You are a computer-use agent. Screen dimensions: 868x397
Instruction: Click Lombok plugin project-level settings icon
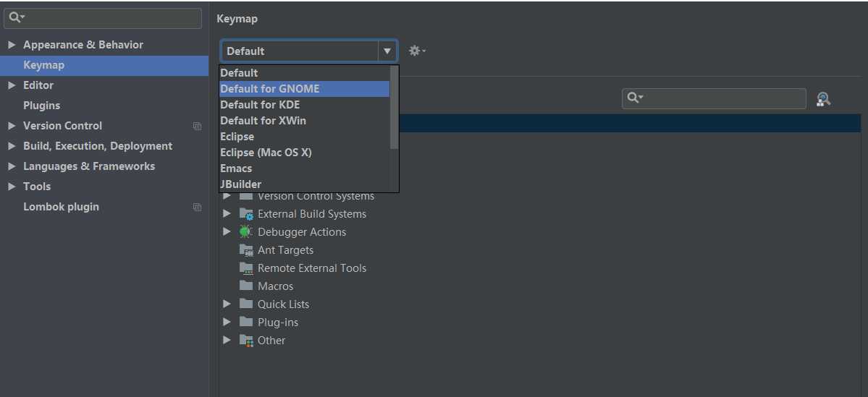click(x=197, y=208)
